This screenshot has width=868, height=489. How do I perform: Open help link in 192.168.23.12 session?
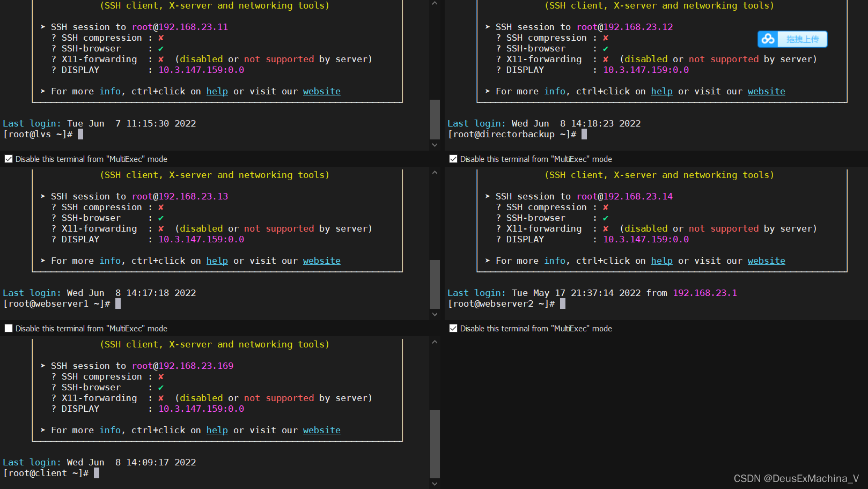(x=662, y=91)
